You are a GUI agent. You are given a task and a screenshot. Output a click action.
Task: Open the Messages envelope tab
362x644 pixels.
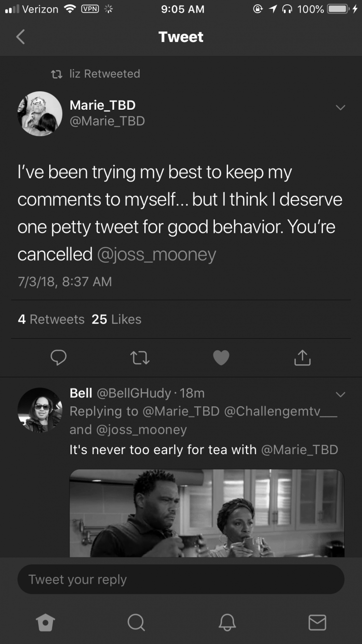click(x=317, y=622)
